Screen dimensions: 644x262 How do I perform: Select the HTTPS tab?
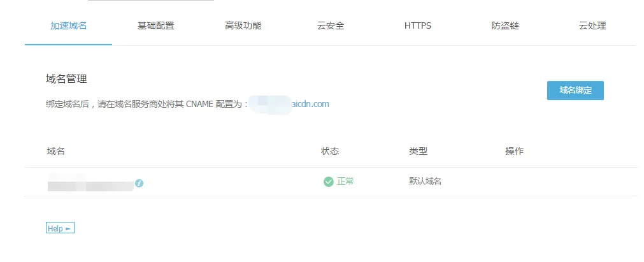(x=418, y=26)
